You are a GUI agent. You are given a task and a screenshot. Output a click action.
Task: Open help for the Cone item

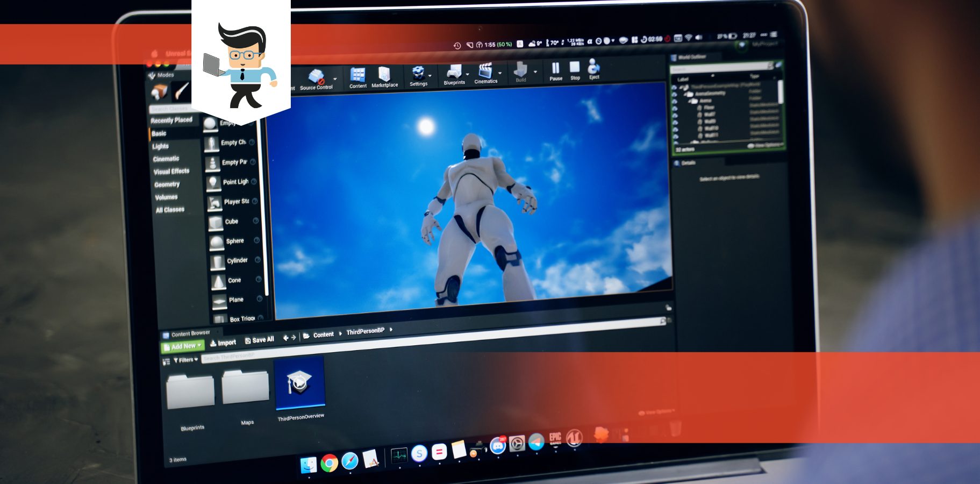pyautogui.click(x=259, y=279)
